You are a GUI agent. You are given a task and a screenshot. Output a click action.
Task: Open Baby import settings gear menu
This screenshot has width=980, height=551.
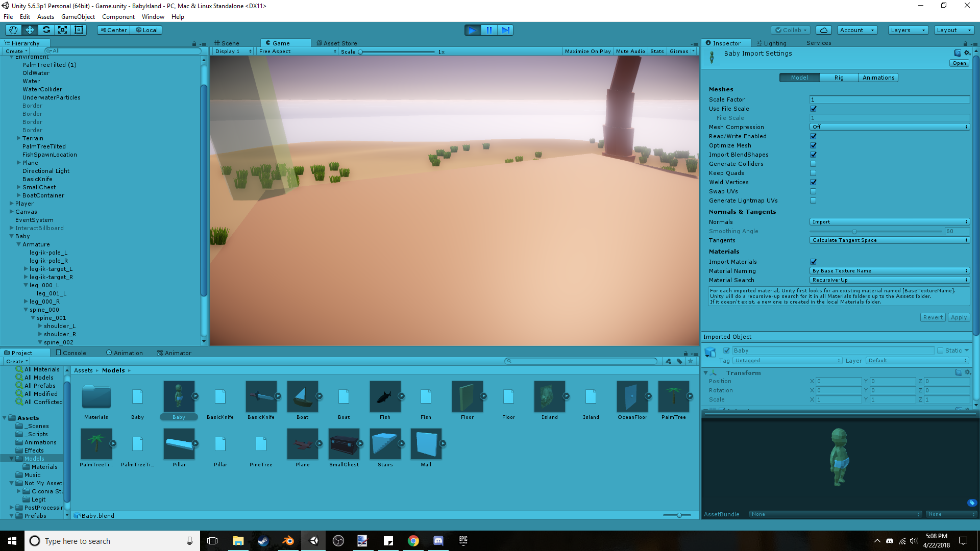pyautogui.click(x=967, y=53)
